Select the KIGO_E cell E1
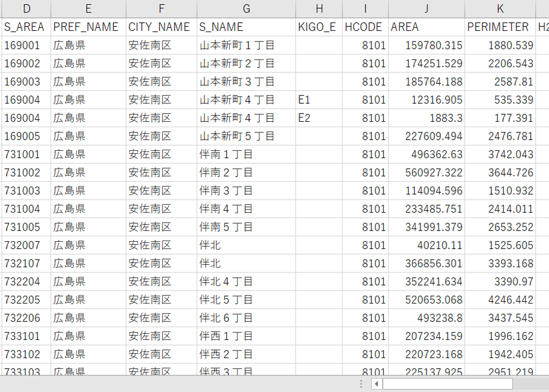549x392 pixels. click(319, 100)
